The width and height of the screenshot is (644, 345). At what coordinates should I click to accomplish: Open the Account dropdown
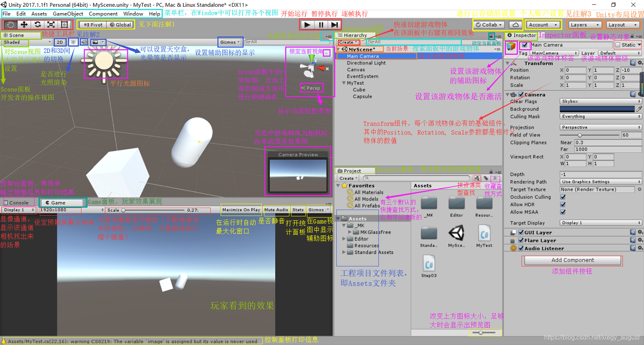[543, 25]
